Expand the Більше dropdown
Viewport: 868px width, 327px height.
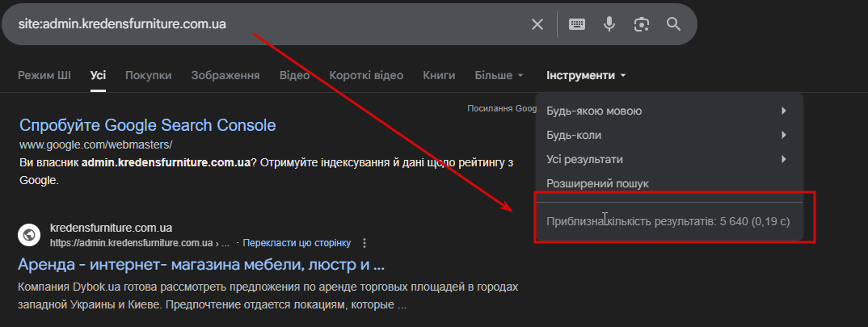499,75
